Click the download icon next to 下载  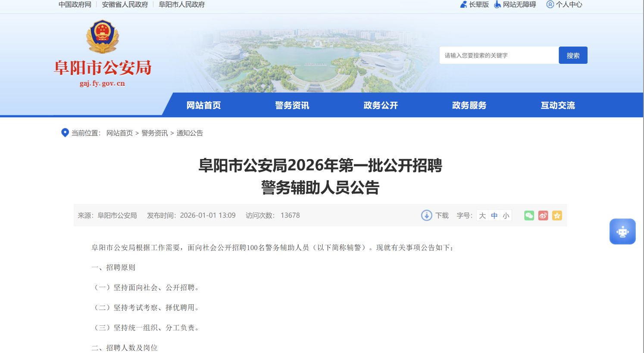[426, 216]
